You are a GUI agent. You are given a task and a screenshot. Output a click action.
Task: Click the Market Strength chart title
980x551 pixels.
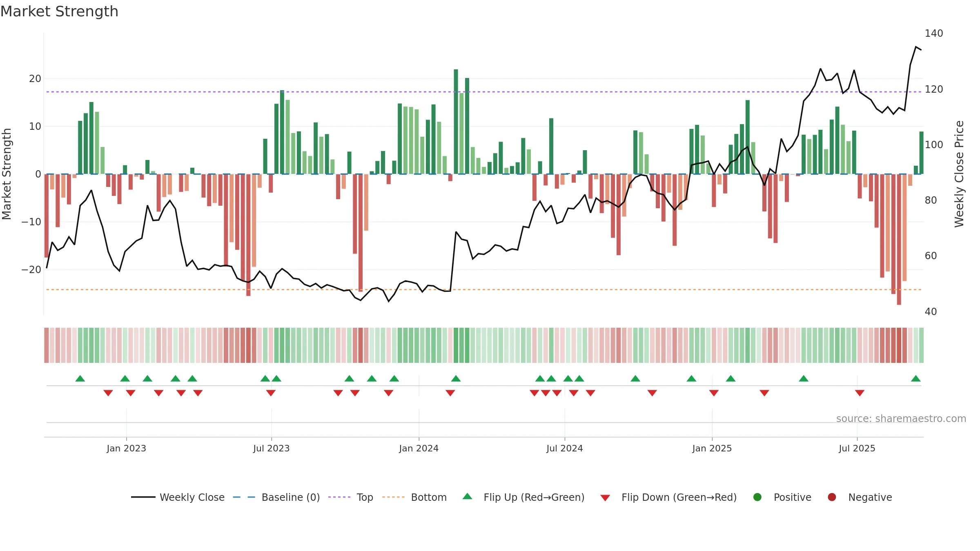tap(59, 11)
